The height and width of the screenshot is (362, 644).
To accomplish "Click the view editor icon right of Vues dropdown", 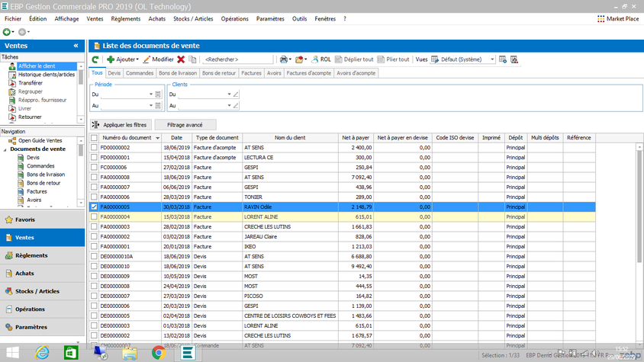I will click(503, 59).
